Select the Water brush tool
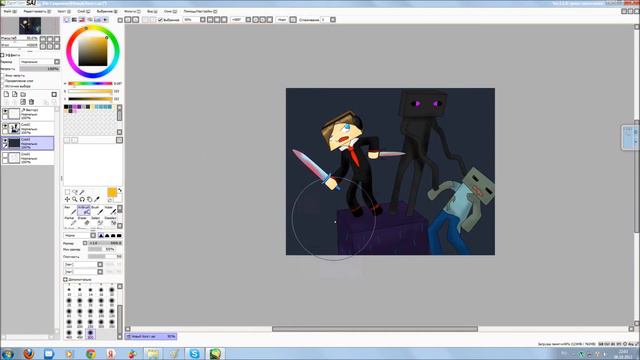 coord(110,210)
